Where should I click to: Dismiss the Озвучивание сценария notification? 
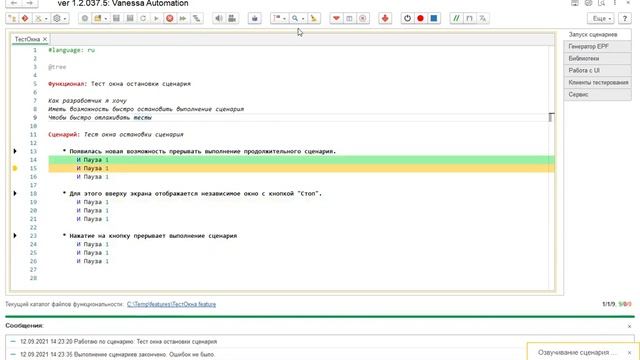tap(629, 352)
